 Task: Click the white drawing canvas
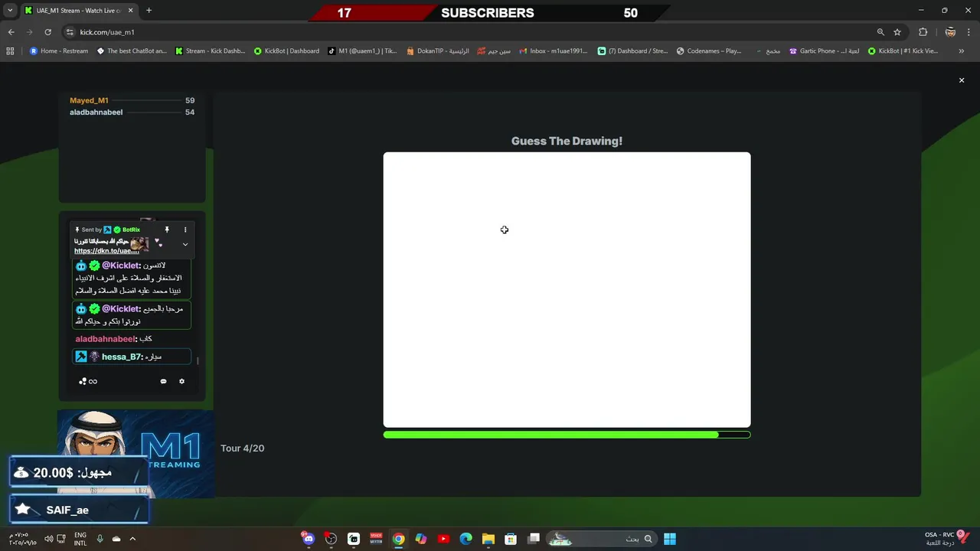(567, 289)
